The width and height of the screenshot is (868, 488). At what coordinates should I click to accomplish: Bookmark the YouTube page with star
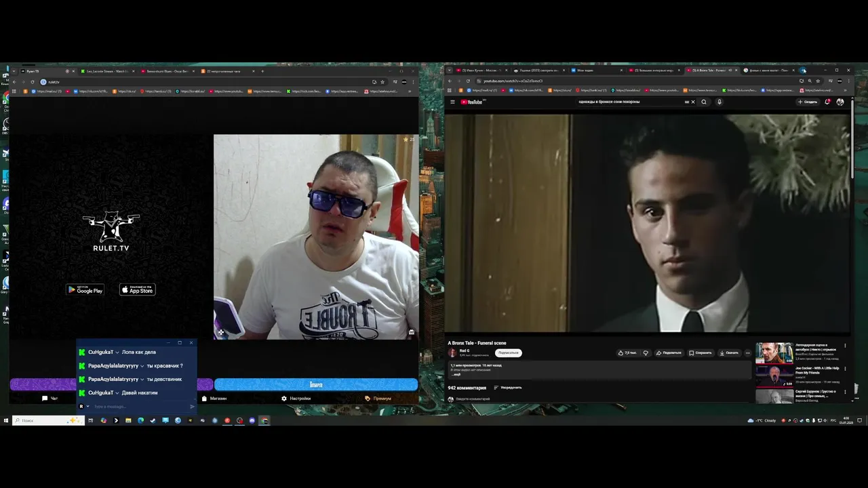pyautogui.click(x=818, y=81)
